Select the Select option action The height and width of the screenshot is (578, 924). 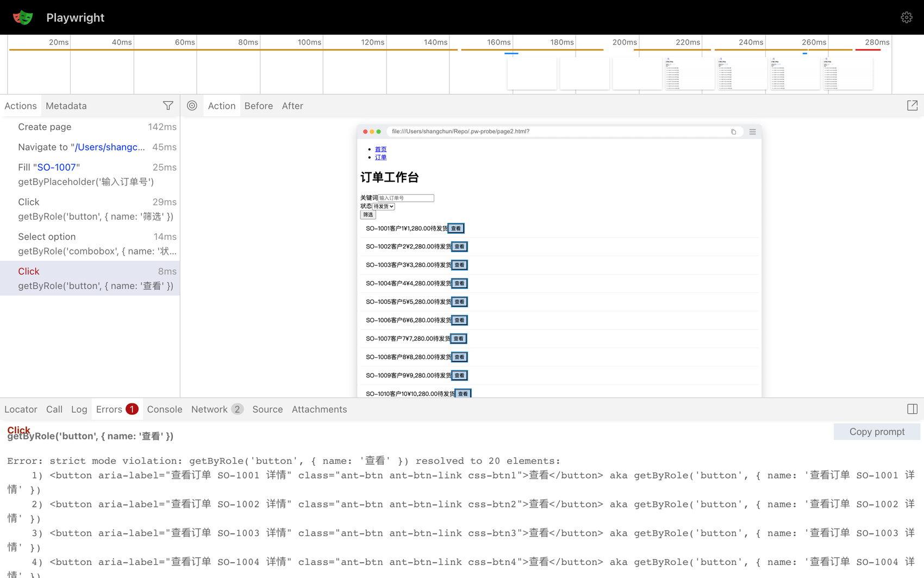tap(90, 244)
